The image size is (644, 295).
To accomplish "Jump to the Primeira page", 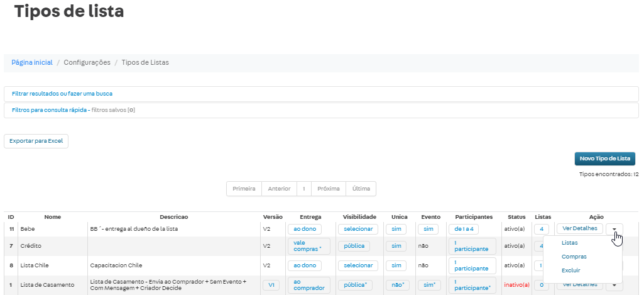I will 244,189.
